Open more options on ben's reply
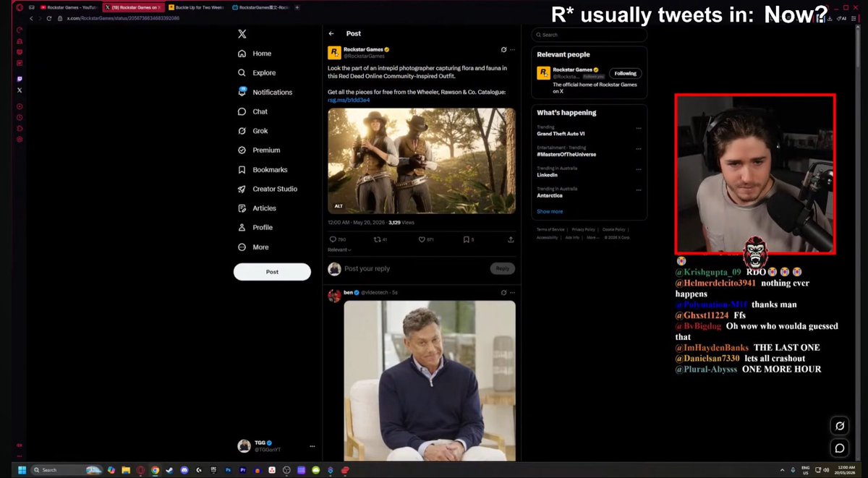The height and width of the screenshot is (478, 868). (x=513, y=292)
